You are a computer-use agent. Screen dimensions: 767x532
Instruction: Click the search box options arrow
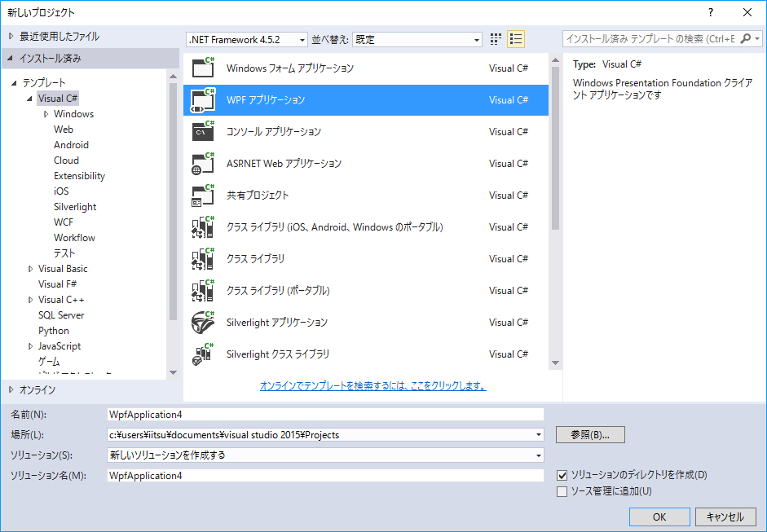757,38
